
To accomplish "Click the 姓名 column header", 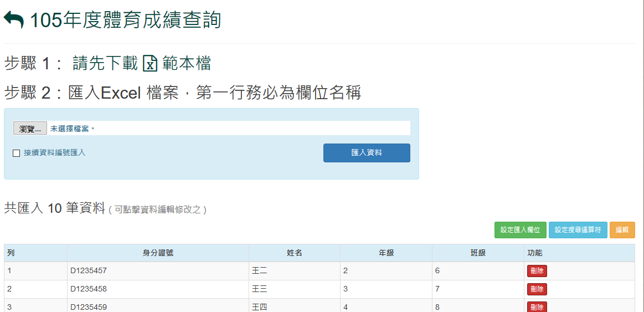I will [294, 253].
